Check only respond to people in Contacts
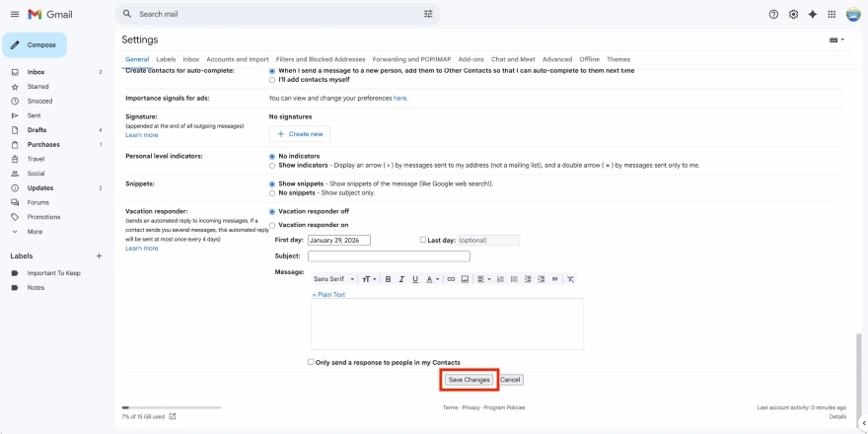This screenshot has width=868, height=434. pyautogui.click(x=311, y=362)
